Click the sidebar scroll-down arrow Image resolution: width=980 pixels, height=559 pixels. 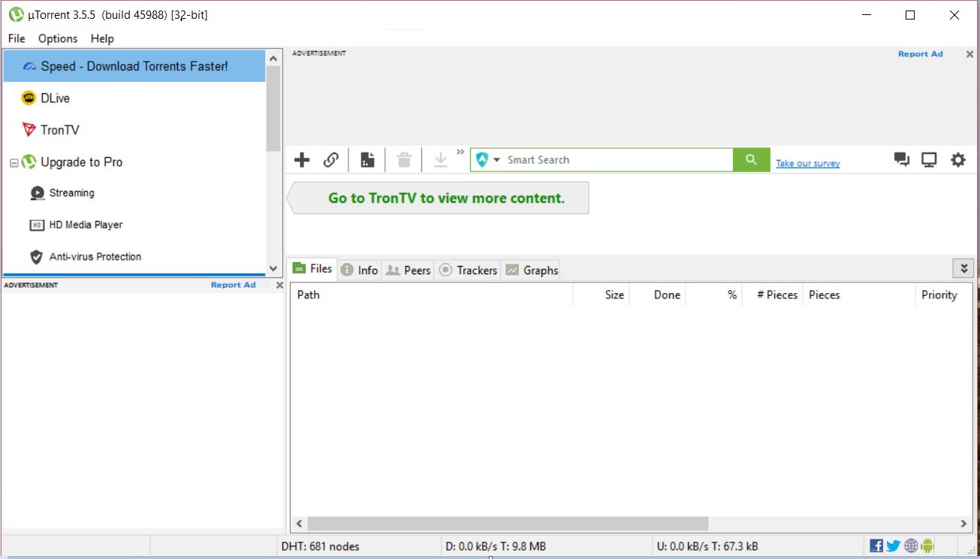[273, 268]
